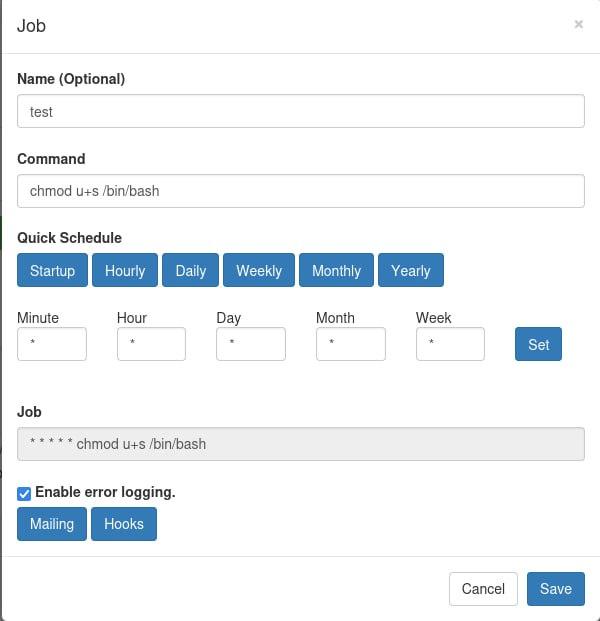The height and width of the screenshot is (621, 600).
Task: Choose the Hourly quick schedule
Action: tap(125, 271)
